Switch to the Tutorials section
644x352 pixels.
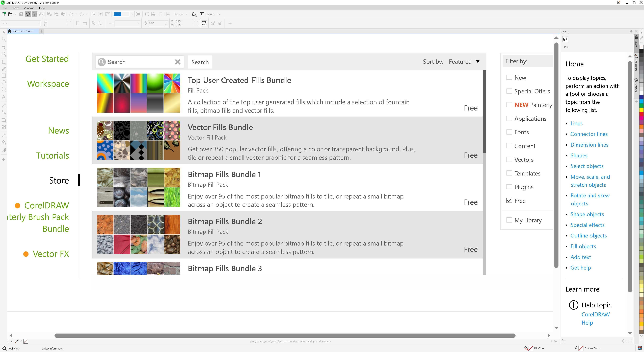tap(52, 156)
